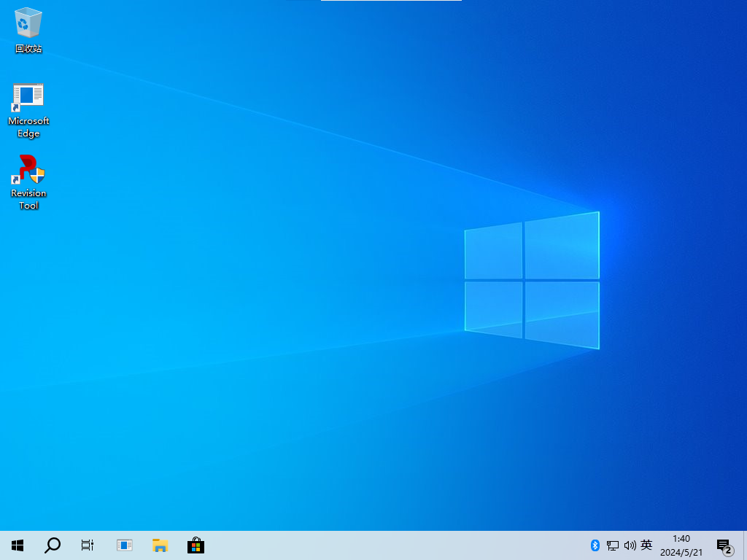Viewport: 747px width, 560px height.
Task: Open Action Center notifications icon
Action: [724, 546]
